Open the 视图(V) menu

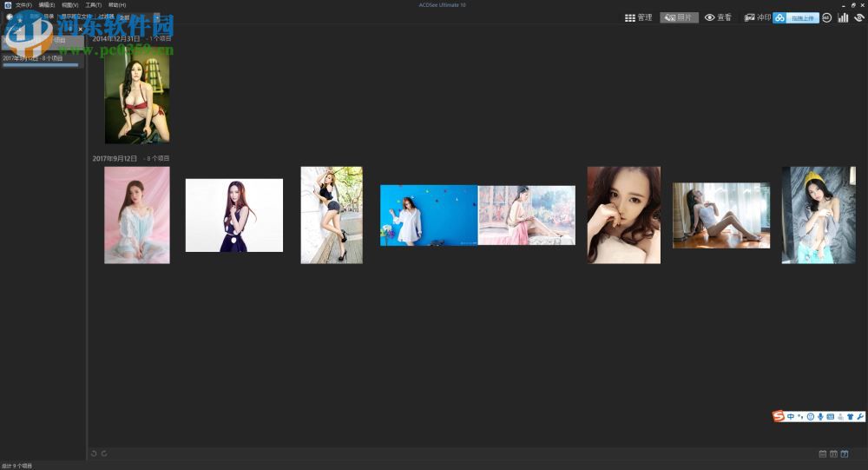(x=70, y=5)
